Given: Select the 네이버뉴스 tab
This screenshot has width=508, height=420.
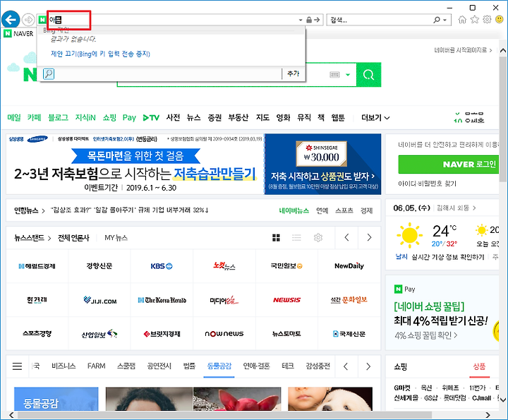Looking at the screenshot, I should [294, 210].
